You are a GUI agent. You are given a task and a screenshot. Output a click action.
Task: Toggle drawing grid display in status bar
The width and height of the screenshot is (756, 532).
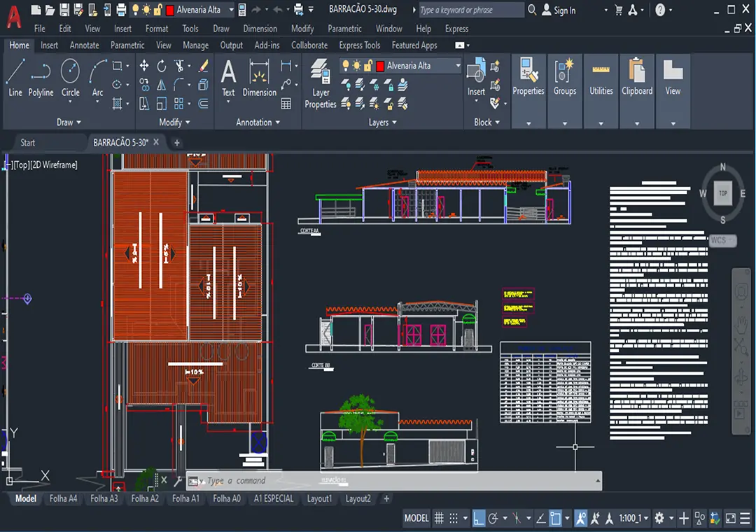[x=439, y=518]
